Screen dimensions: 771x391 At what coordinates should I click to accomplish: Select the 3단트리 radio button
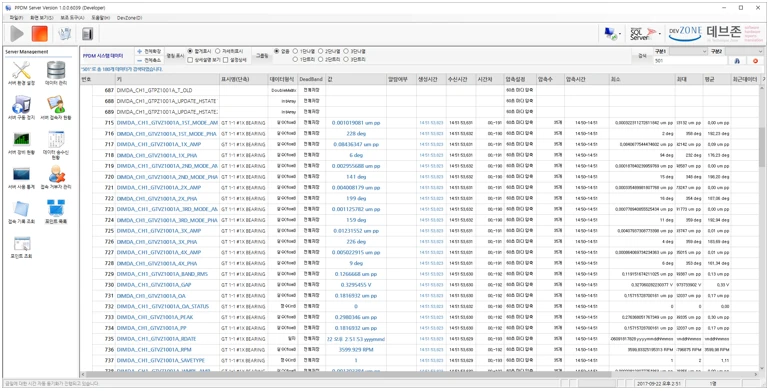(346, 60)
